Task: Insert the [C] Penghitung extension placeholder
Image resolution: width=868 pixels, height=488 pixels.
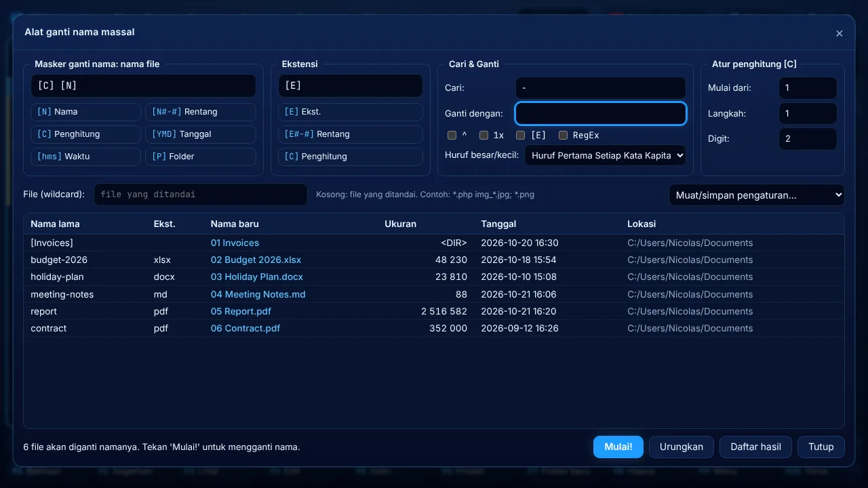Action: tap(350, 157)
